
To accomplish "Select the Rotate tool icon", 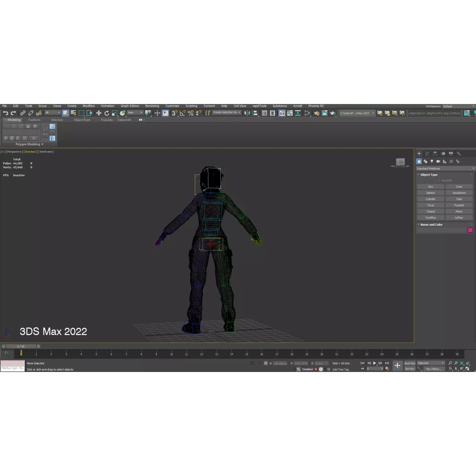I will tap(107, 113).
